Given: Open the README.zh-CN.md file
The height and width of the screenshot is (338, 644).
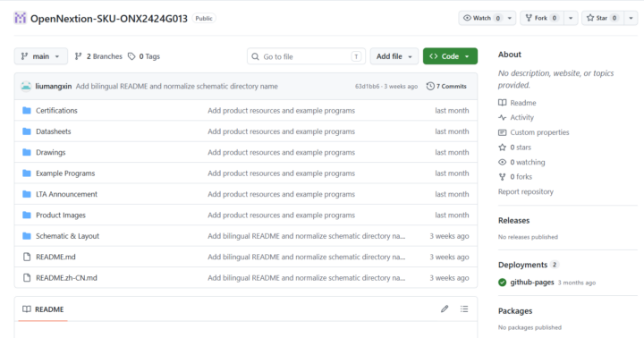Looking at the screenshot, I should (66, 278).
